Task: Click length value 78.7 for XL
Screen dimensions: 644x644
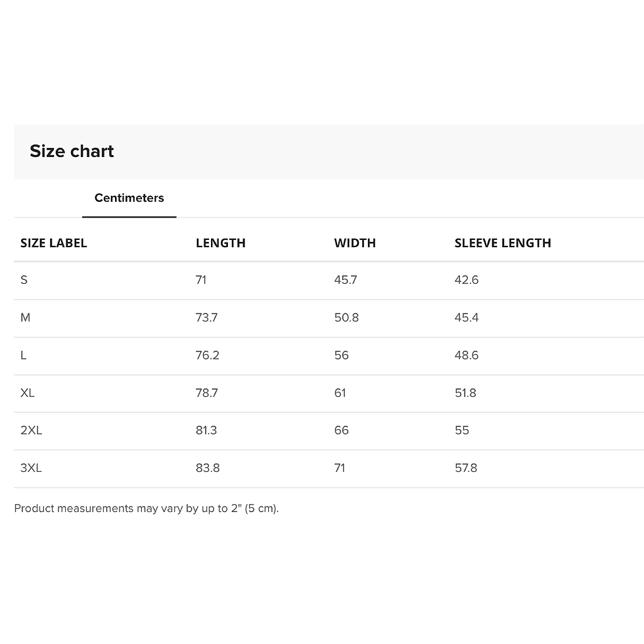Action: point(206,393)
